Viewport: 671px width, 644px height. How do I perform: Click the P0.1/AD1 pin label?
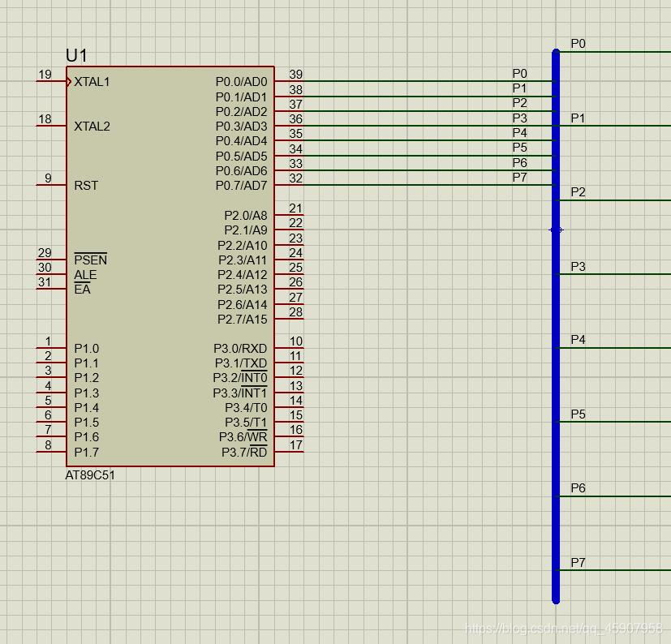(241, 97)
